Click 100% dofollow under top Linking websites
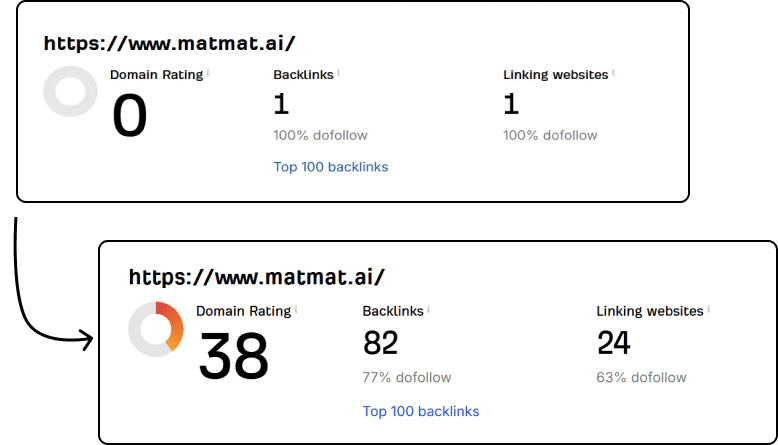 (x=550, y=135)
